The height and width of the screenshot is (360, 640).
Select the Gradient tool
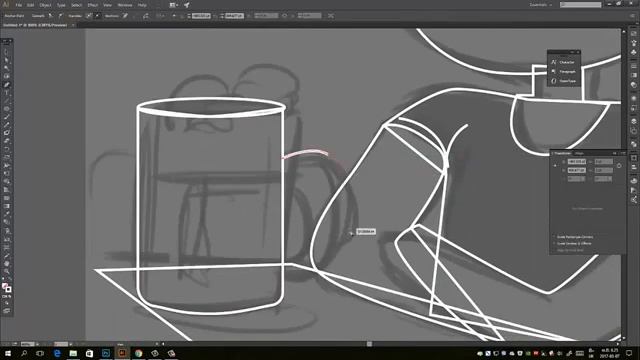[7, 206]
